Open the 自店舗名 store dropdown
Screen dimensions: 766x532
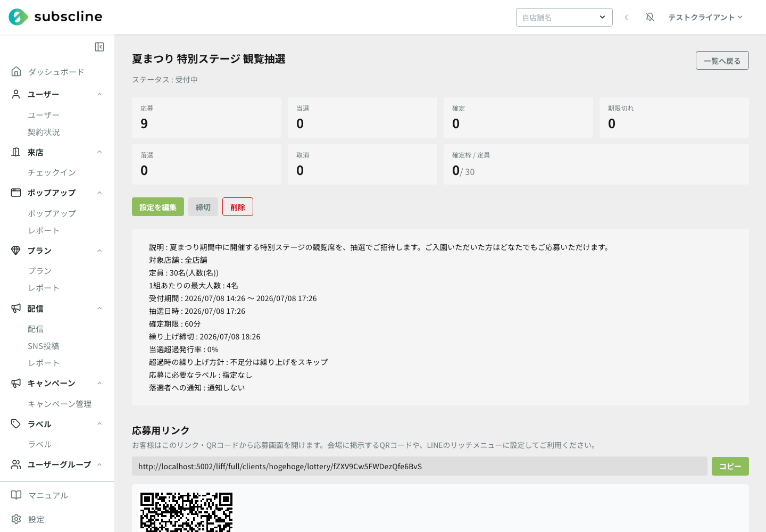click(x=564, y=17)
